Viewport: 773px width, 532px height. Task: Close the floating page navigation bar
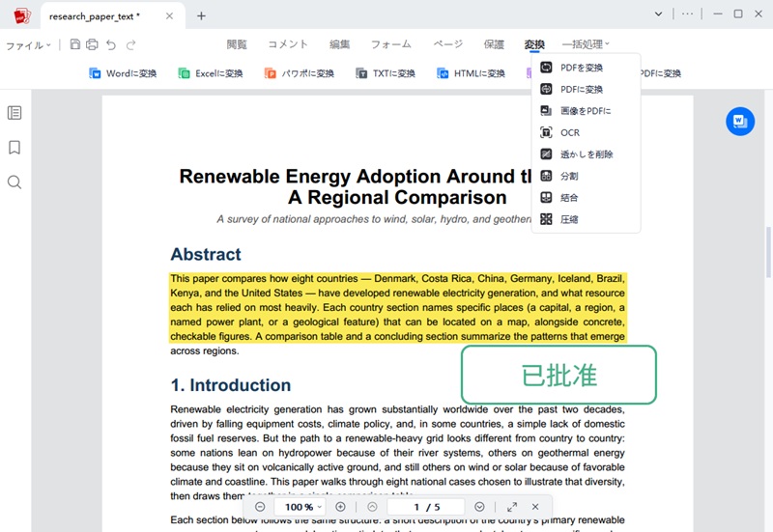[x=535, y=506]
